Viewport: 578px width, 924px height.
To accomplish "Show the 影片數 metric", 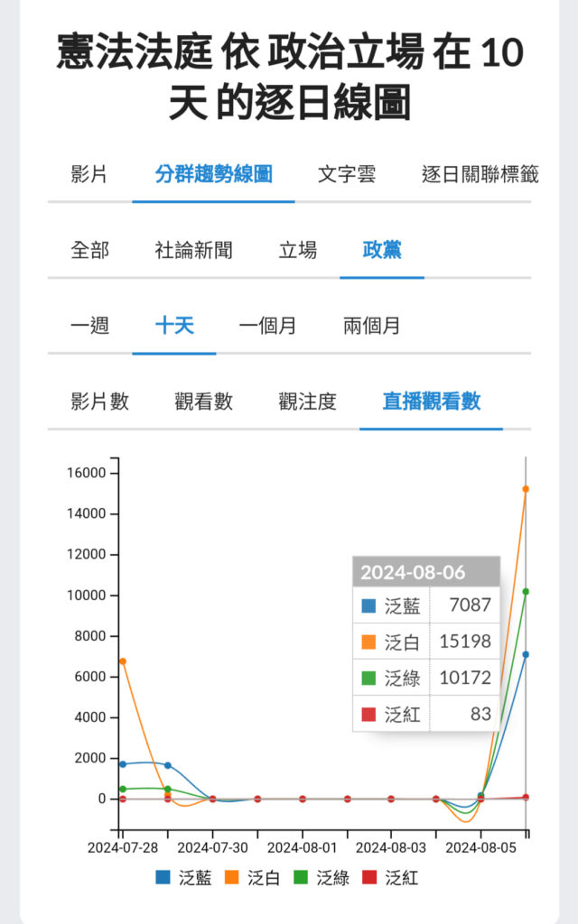I will click(99, 402).
